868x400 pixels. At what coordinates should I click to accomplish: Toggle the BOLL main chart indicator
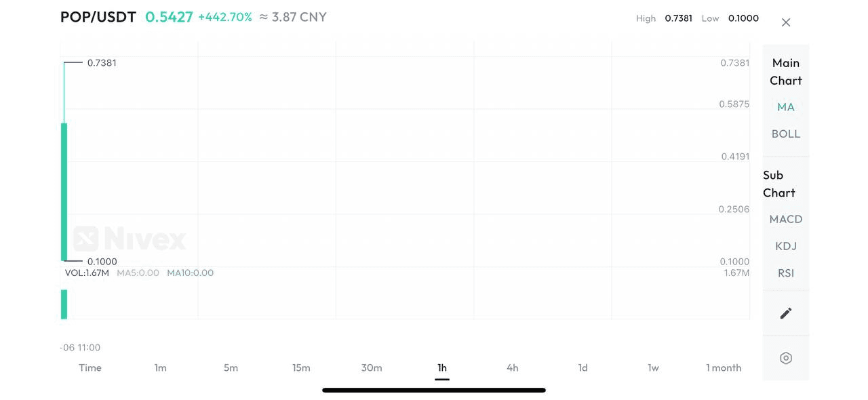(x=786, y=134)
